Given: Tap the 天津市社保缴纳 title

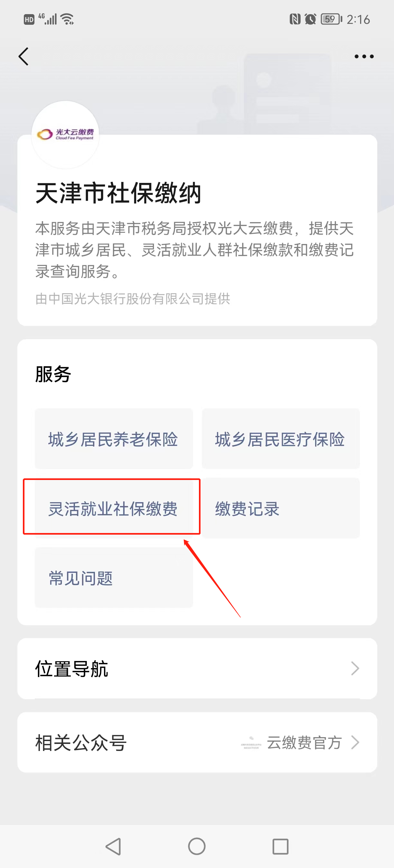Looking at the screenshot, I should [x=118, y=193].
